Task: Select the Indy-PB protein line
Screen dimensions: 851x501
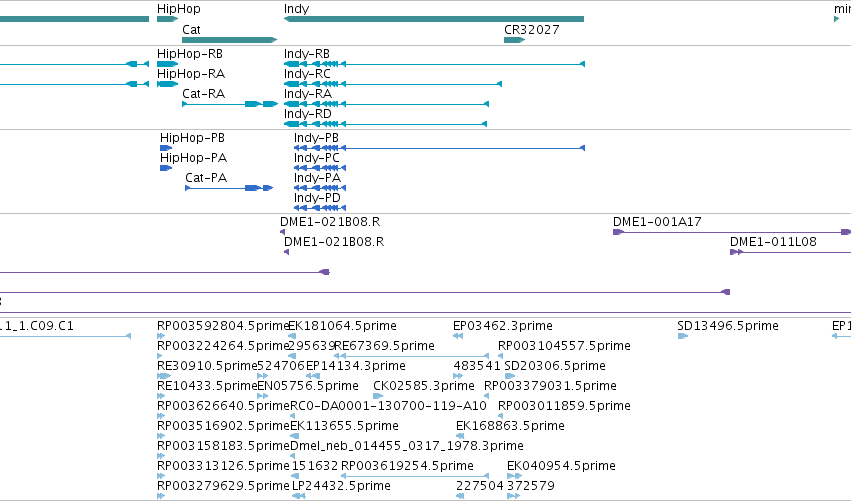Action: (x=439, y=148)
